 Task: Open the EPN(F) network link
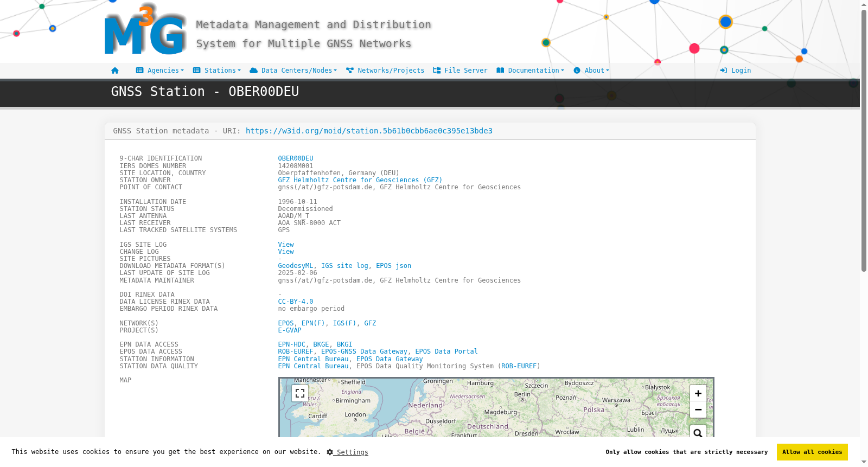click(x=313, y=323)
